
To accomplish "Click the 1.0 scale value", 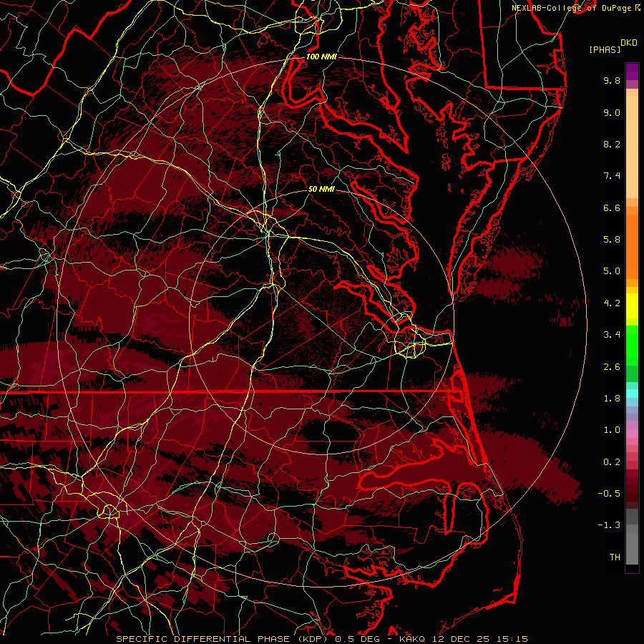I will pyautogui.click(x=612, y=430).
